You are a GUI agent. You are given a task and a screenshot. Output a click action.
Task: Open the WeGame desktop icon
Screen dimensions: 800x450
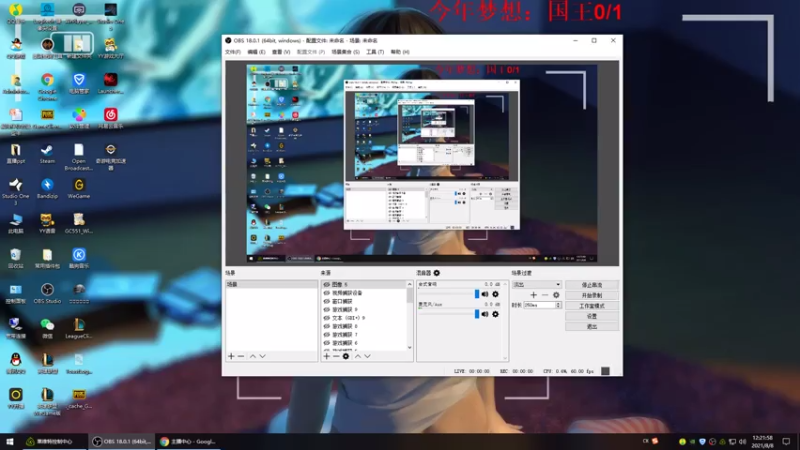[79, 189]
